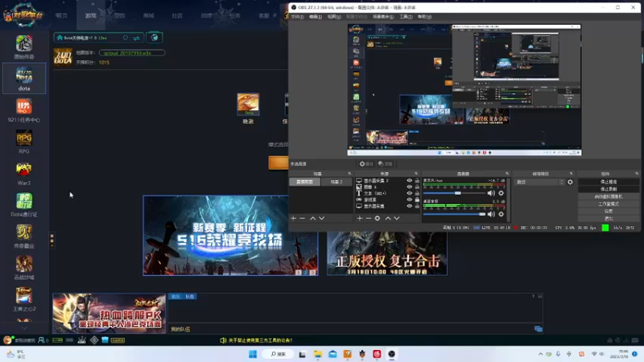Open 设置 from OBS controls
Viewport: 644px width, 362px height.
point(609,212)
